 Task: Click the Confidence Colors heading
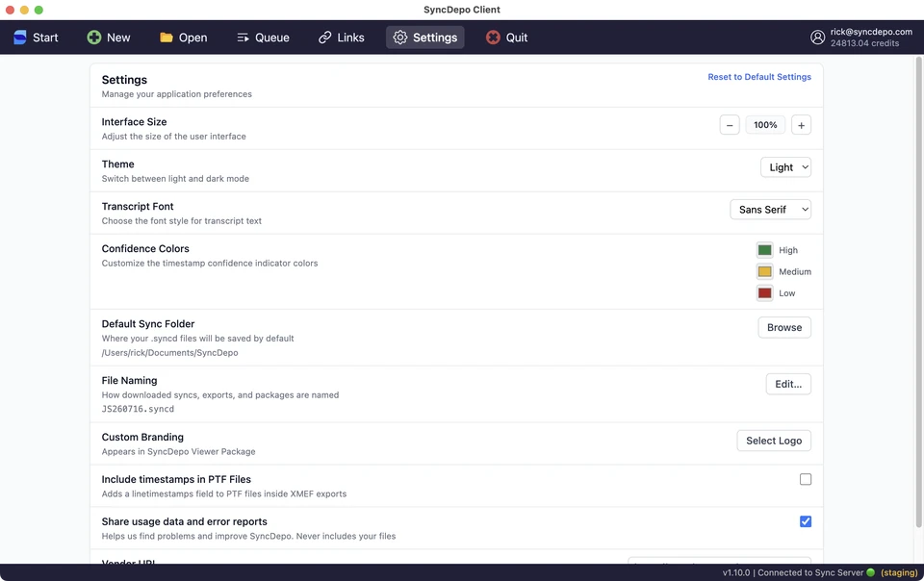click(145, 248)
